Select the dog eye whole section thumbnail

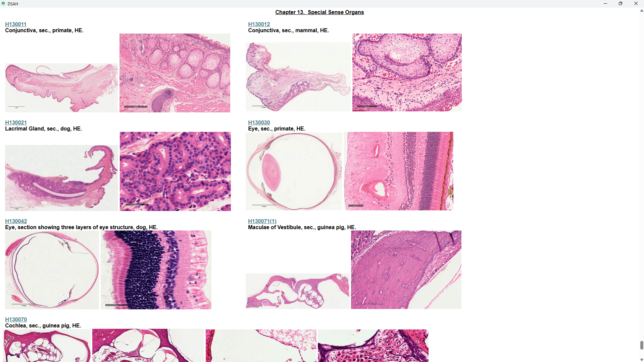point(52,270)
